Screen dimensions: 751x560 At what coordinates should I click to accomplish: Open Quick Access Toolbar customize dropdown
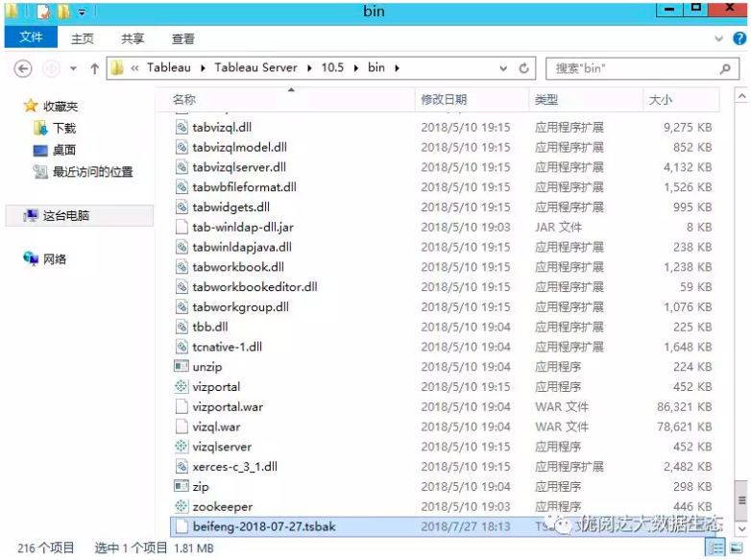[83, 12]
